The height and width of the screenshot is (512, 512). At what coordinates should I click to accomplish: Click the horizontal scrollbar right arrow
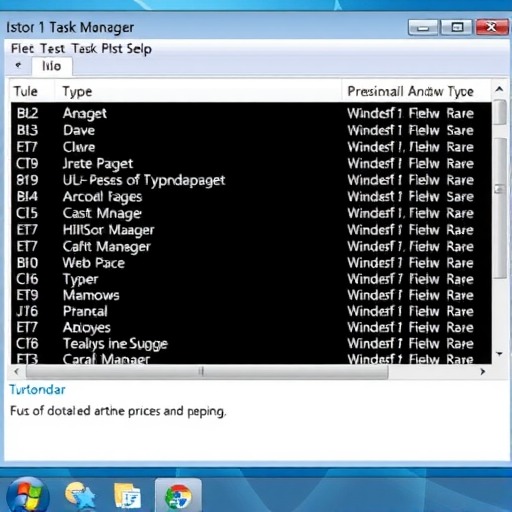(x=482, y=371)
